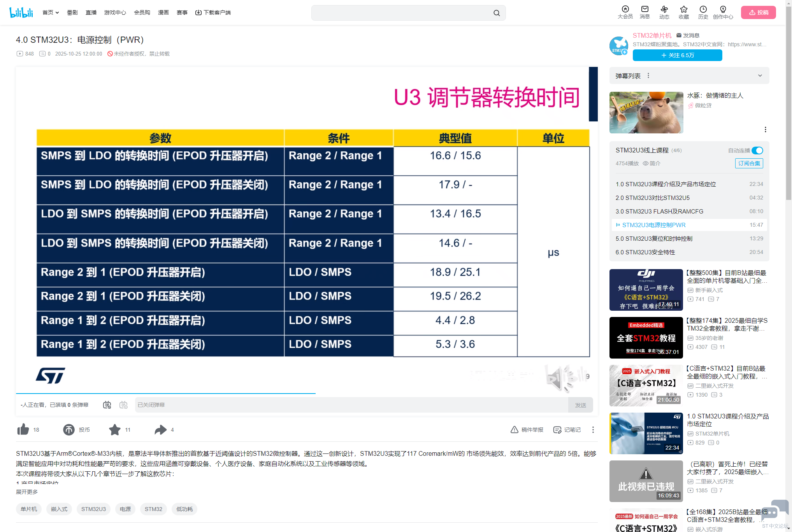Screen dimensions: 792x532
Task: Click the 投稿 upload button
Action: click(759, 12)
